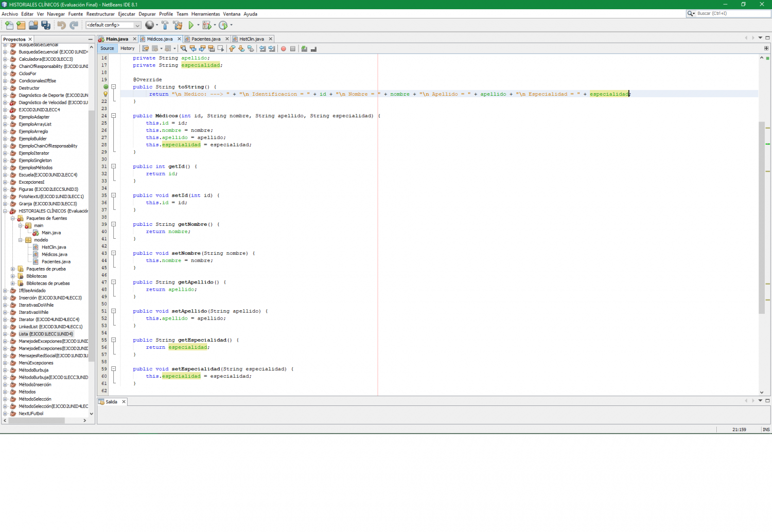772x532 pixels.
Task: Toggle code fold at getId line 31
Action: click(114, 166)
